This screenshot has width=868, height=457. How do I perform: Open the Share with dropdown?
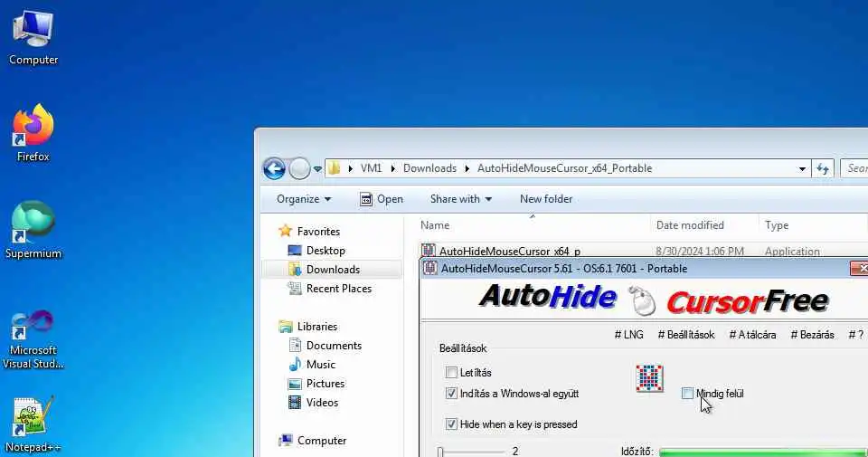click(460, 199)
